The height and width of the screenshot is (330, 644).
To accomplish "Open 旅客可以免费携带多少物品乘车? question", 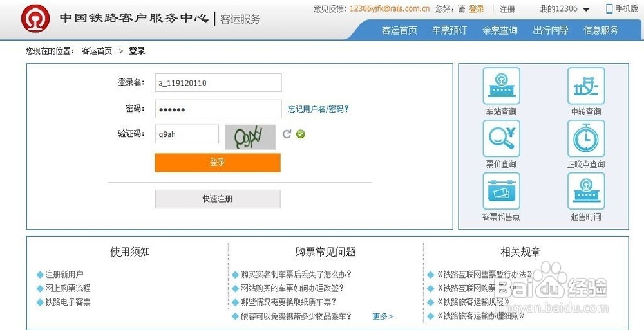I will click(296, 316).
